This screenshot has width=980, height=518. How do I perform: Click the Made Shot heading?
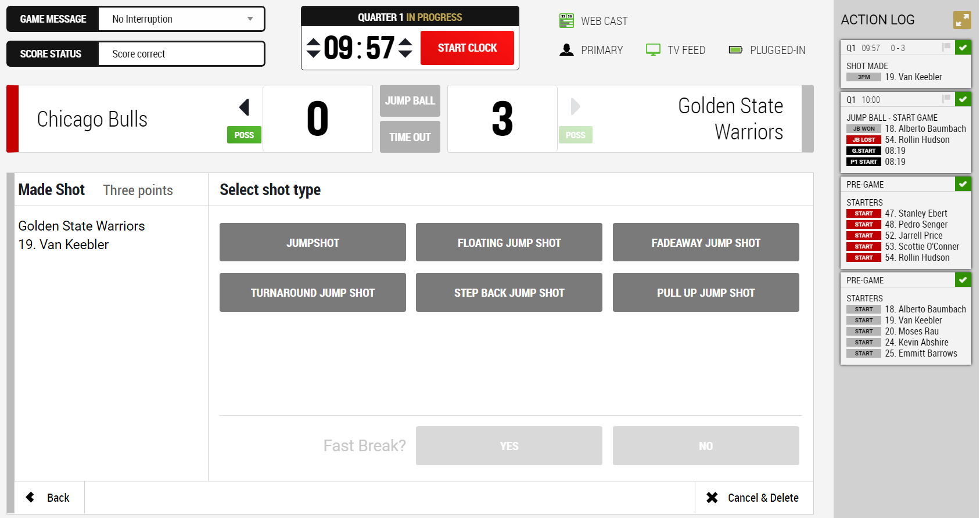(51, 190)
